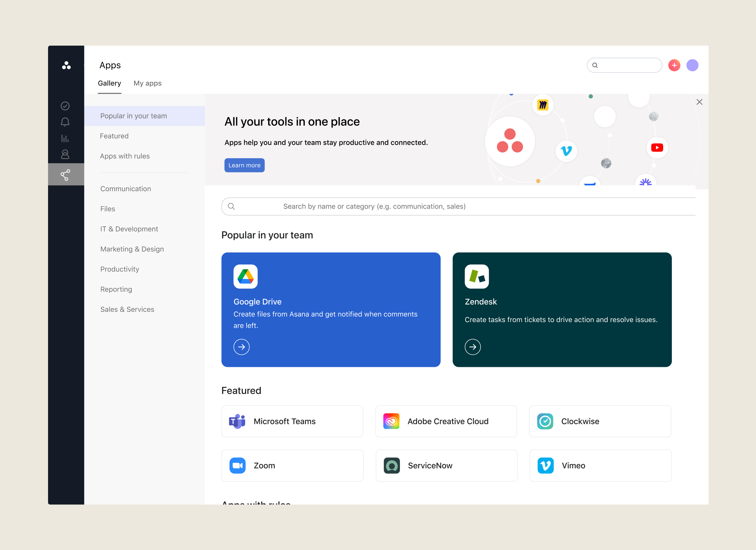Viewport: 756px width, 550px height.
Task: Open the Inbox bell icon
Action: pyautogui.click(x=65, y=122)
